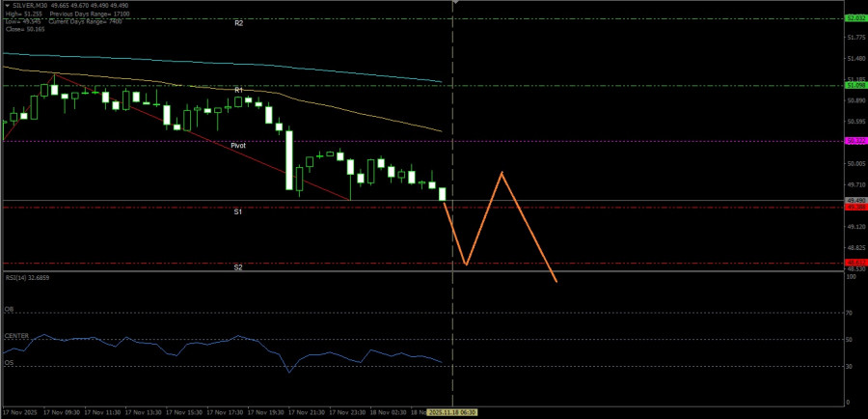Click the 17 Nov 17:30 time label
The image size is (868, 419).
(x=224, y=413)
